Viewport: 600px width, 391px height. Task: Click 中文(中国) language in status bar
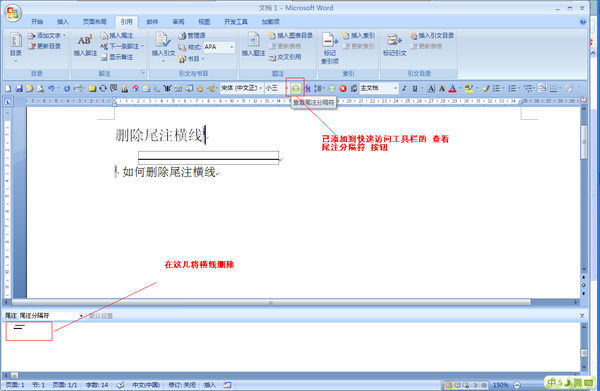click(x=146, y=385)
